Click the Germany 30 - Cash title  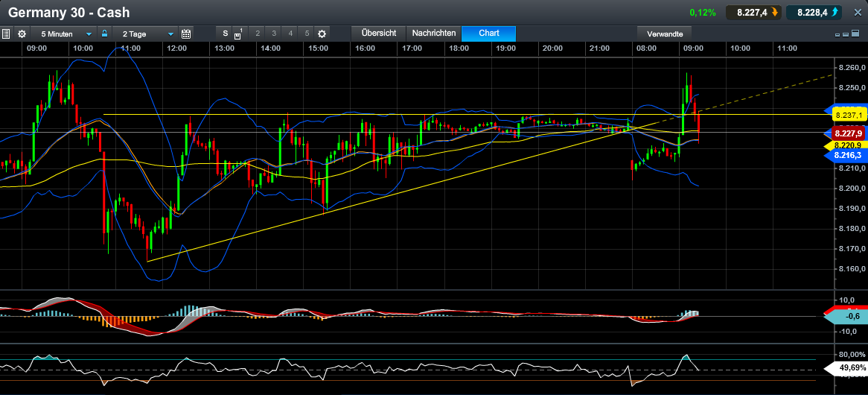pos(68,12)
